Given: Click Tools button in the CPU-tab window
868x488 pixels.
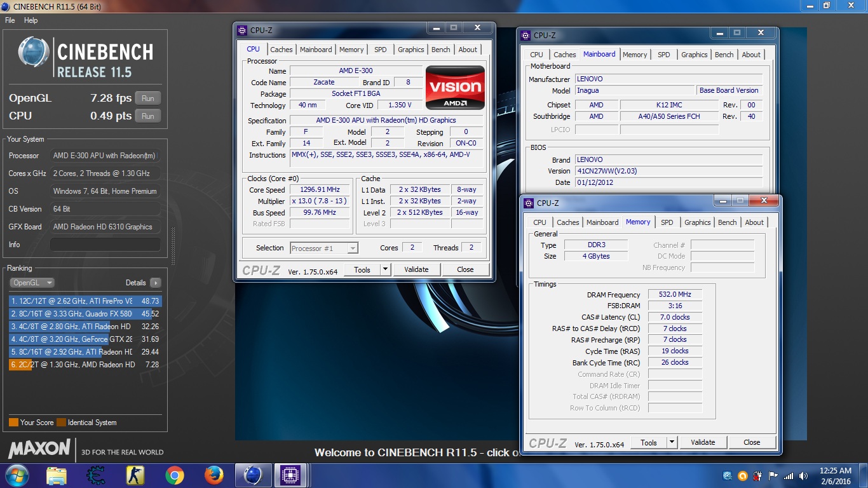Looking at the screenshot, I should point(362,269).
